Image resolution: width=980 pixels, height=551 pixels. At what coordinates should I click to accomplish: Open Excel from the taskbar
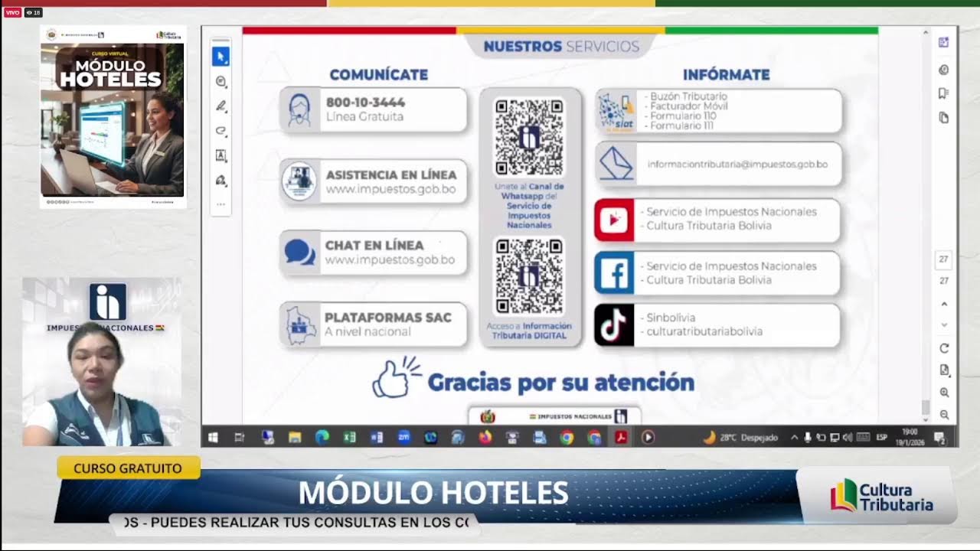coord(349,438)
